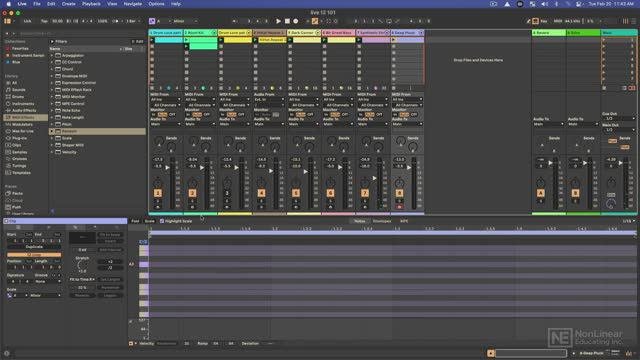Toggle Reverb return track A activator
This screenshot has width=640, height=360.
(540, 193)
